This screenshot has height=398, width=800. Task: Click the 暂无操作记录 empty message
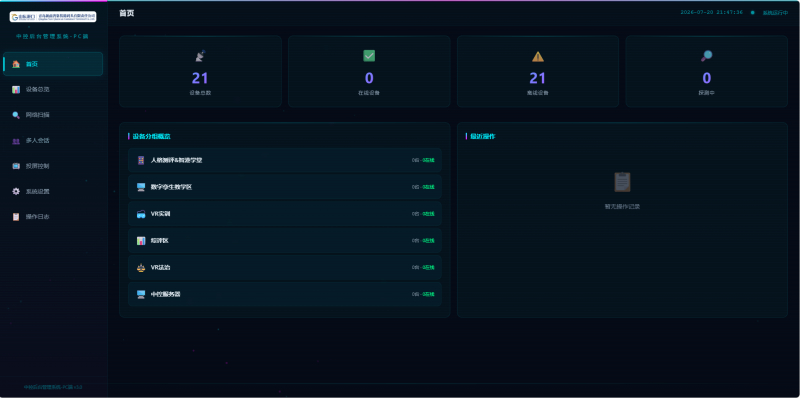622,207
